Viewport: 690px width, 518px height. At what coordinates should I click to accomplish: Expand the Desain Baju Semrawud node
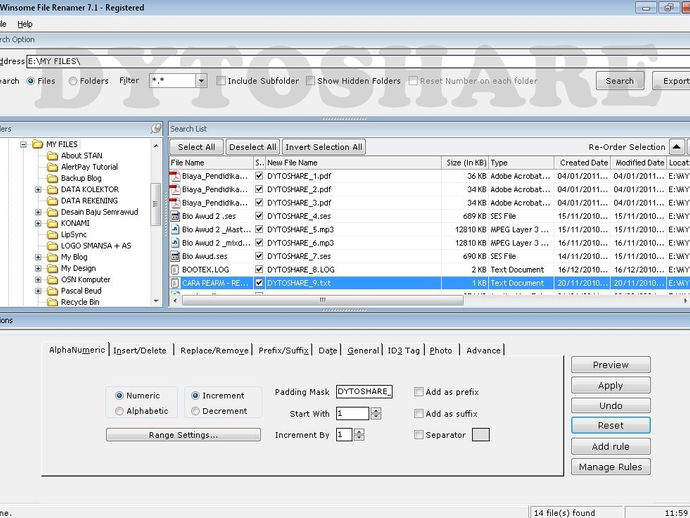(x=38, y=212)
